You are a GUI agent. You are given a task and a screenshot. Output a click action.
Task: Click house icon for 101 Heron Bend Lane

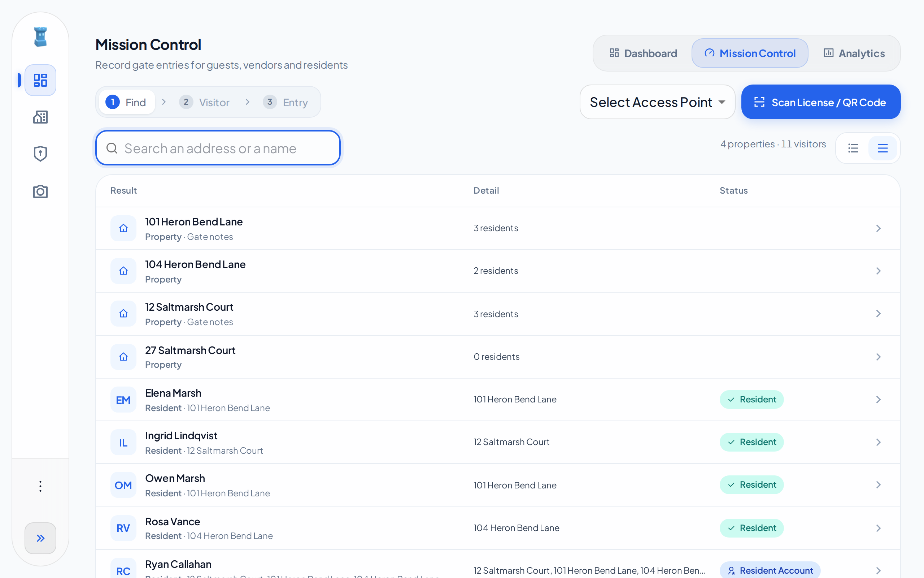tap(123, 228)
